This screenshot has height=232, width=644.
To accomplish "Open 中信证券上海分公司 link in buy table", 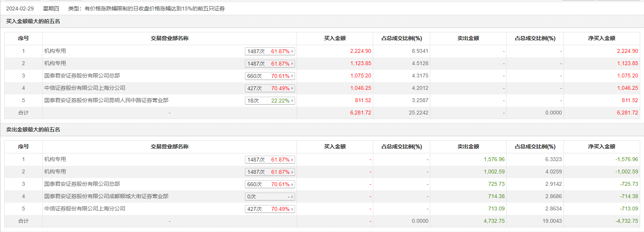I will tap(85, 88).
